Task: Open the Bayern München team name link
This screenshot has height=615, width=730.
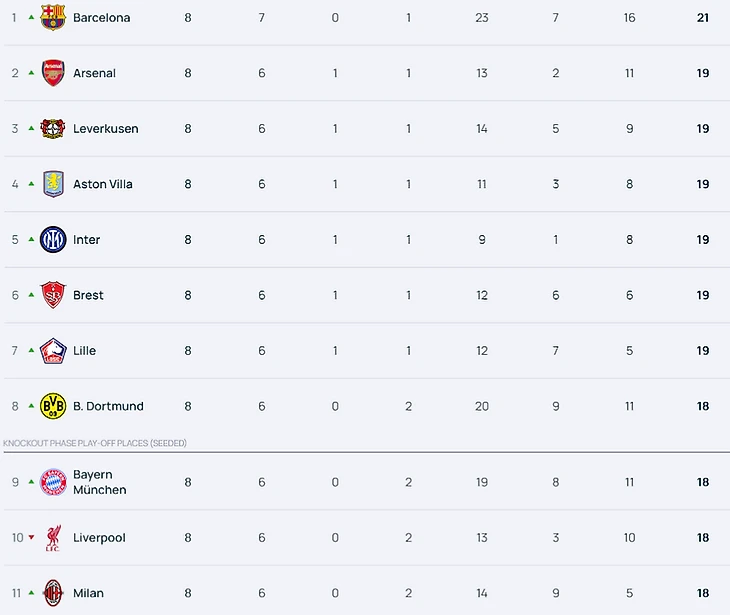Action: pos(99,482)
